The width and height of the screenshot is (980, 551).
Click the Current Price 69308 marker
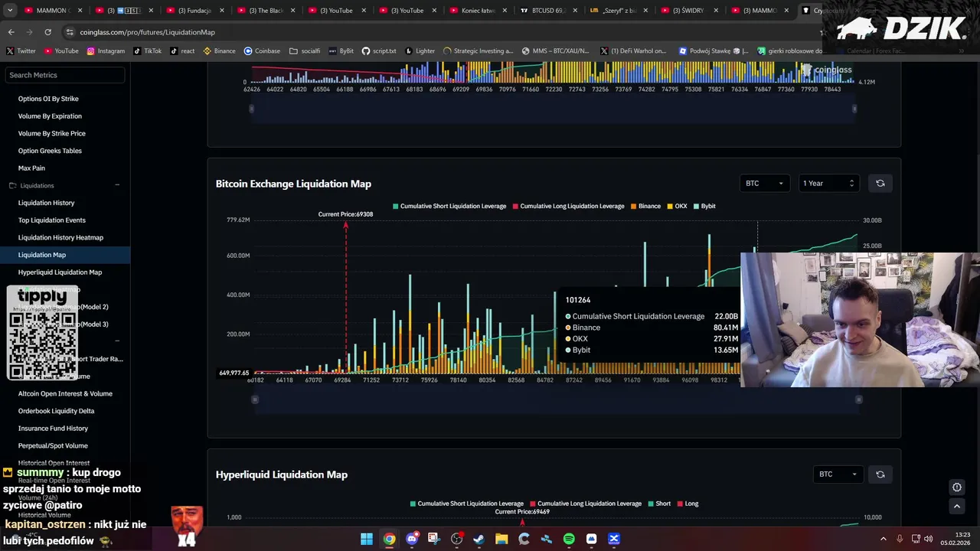[345, 214]
